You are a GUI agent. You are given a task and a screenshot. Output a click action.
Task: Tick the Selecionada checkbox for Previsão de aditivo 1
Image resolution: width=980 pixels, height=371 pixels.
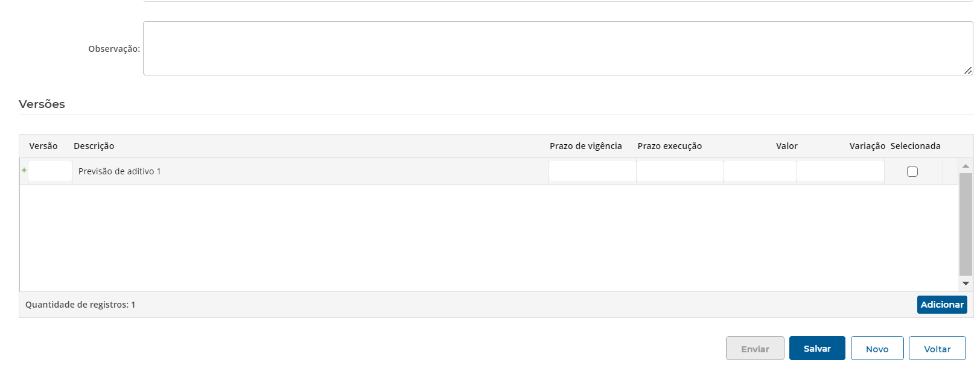click(912, 172)
